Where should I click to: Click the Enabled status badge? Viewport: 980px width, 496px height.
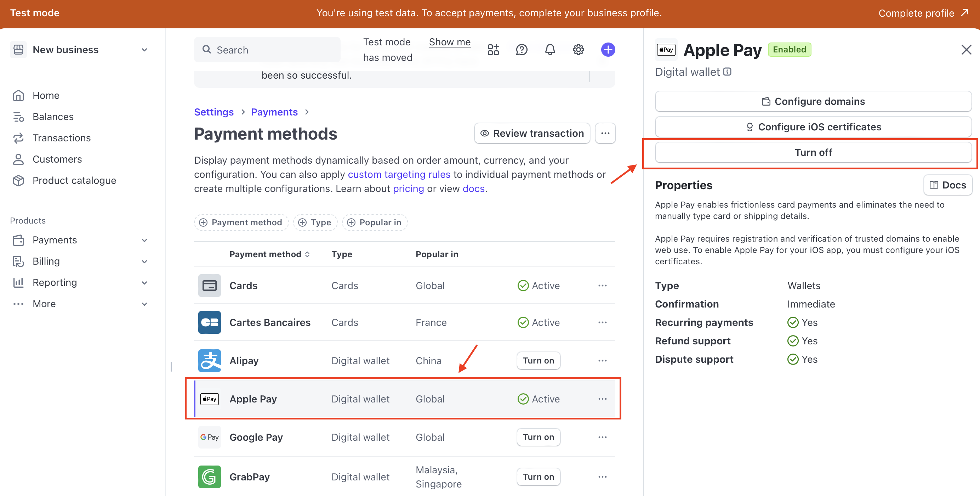[789, 50]
